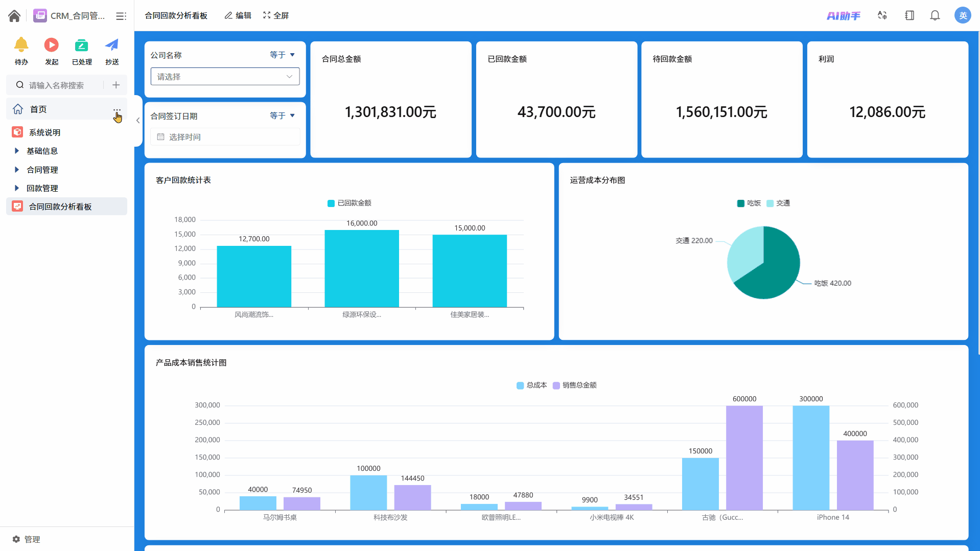Image resolution: width=980 pixels, height=551 pixels.
Task: Open the 已处理 icon
Action: point(81,45)
